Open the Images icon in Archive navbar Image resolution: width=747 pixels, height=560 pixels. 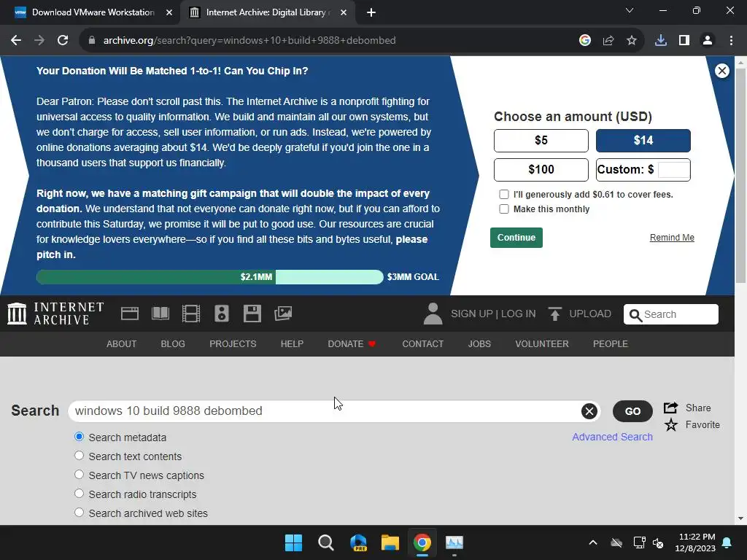tap(283, 314)
